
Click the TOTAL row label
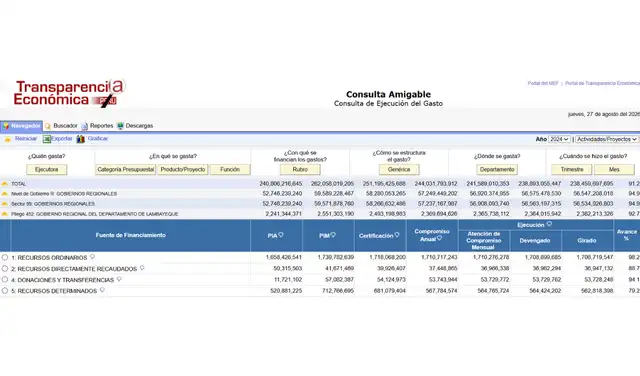point(19,184)
